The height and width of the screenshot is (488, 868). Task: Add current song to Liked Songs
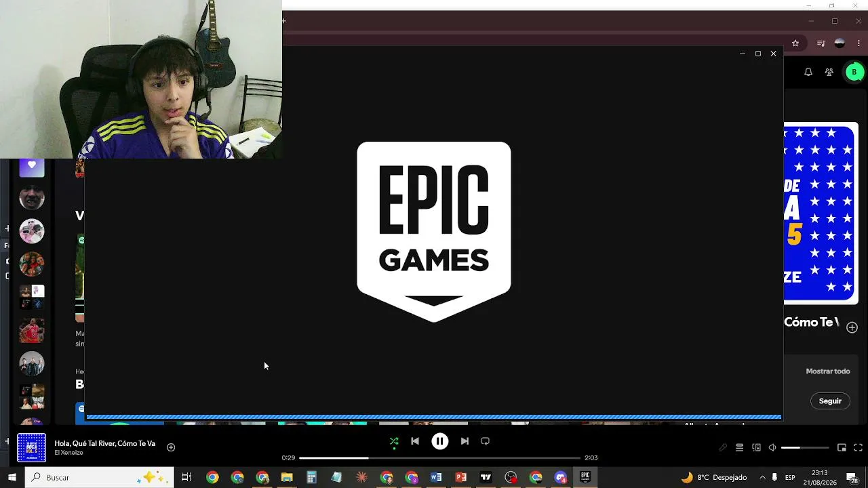coord(171,447)
